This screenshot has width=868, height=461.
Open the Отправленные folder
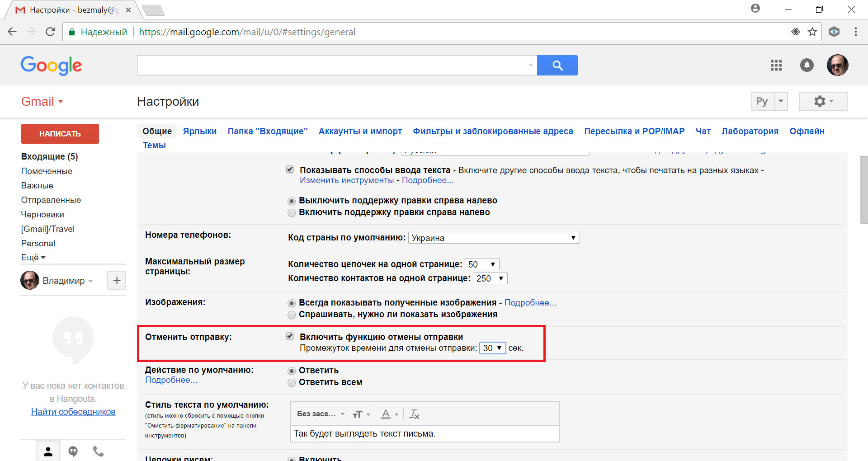(51, 200)
